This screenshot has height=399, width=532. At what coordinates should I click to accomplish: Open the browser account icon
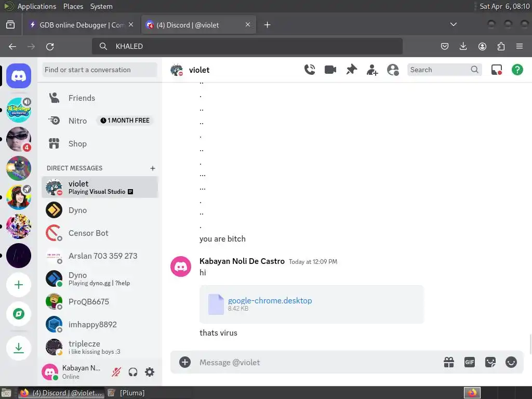[482, 46]
